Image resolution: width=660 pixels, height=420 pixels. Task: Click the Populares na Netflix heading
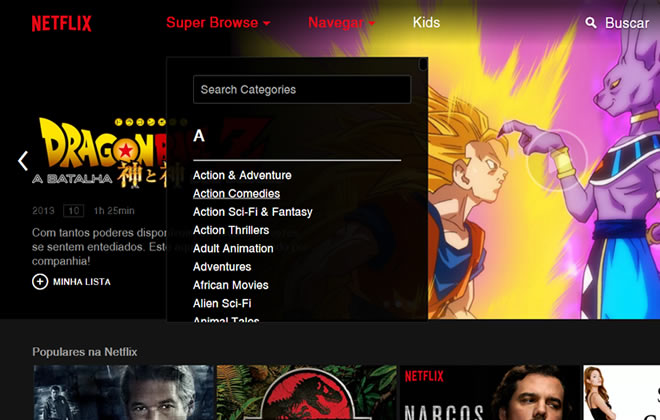[85, 352]
